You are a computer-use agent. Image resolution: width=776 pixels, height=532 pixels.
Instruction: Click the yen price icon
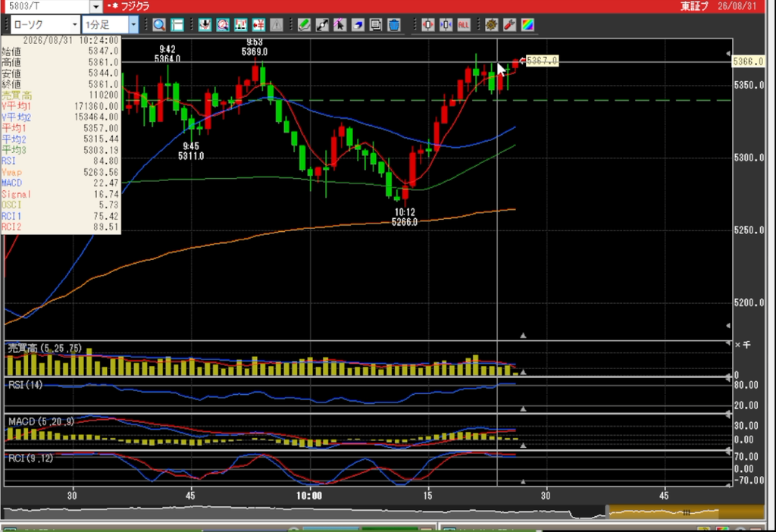tap(258, 25)
